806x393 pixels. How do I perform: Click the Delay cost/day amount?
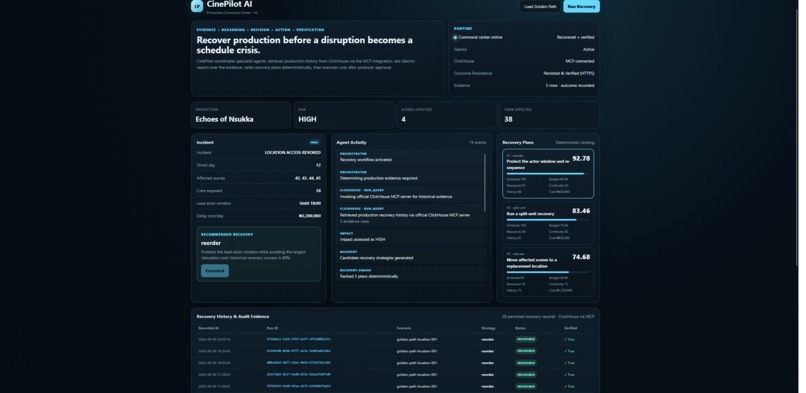click(x=309, y=216)
